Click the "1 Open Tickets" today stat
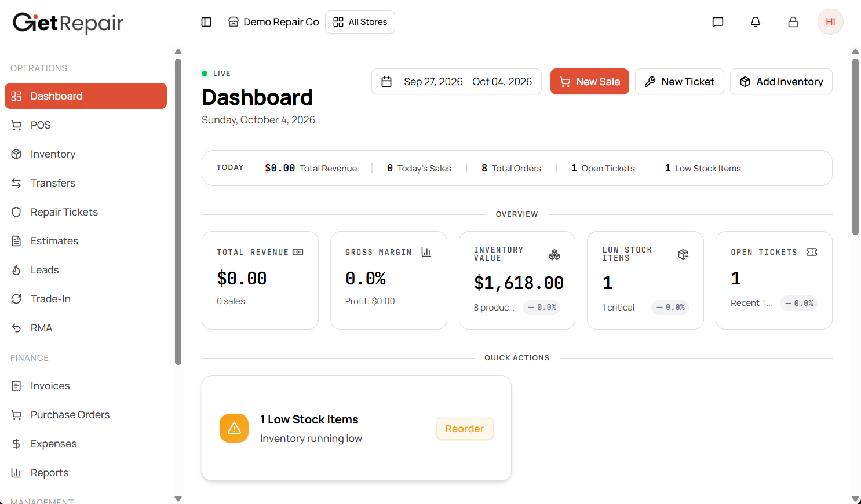 pyautogui.click(x=603, y=168)
